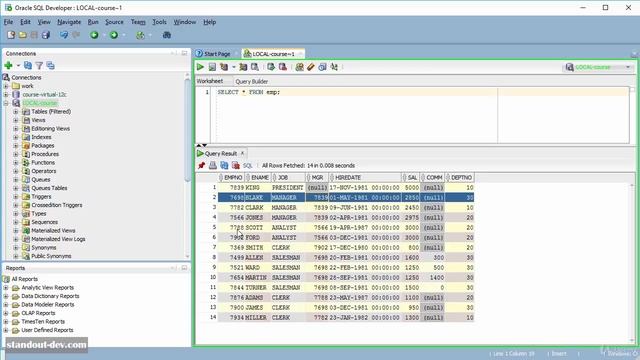Select the Worksheet tab
Viewport: 640px width, 360px height.
[210, 81]
